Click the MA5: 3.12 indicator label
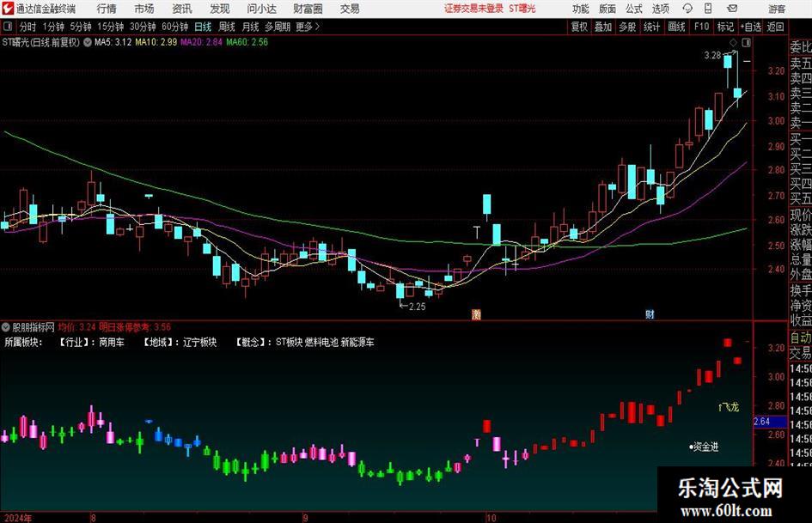The image size is (812, 523). (x=113, y=42)
